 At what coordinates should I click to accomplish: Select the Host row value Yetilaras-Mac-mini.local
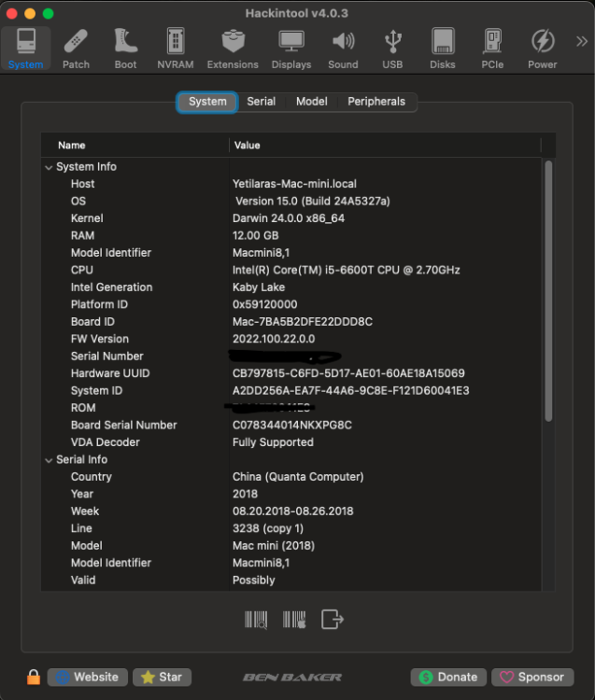[x=294, y=184]
